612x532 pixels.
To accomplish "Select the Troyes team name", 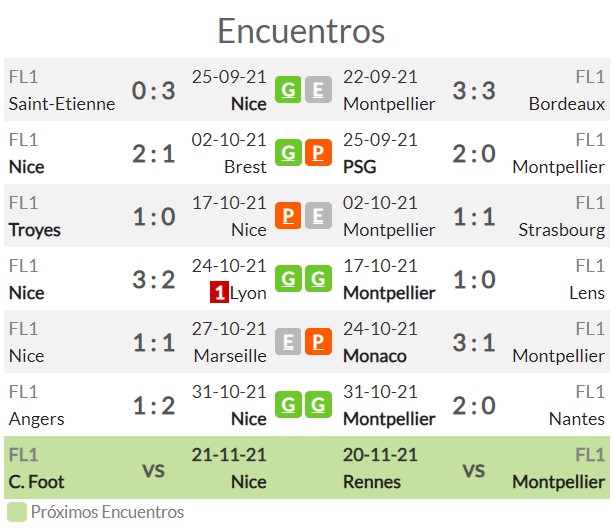I will click(35, 230).
